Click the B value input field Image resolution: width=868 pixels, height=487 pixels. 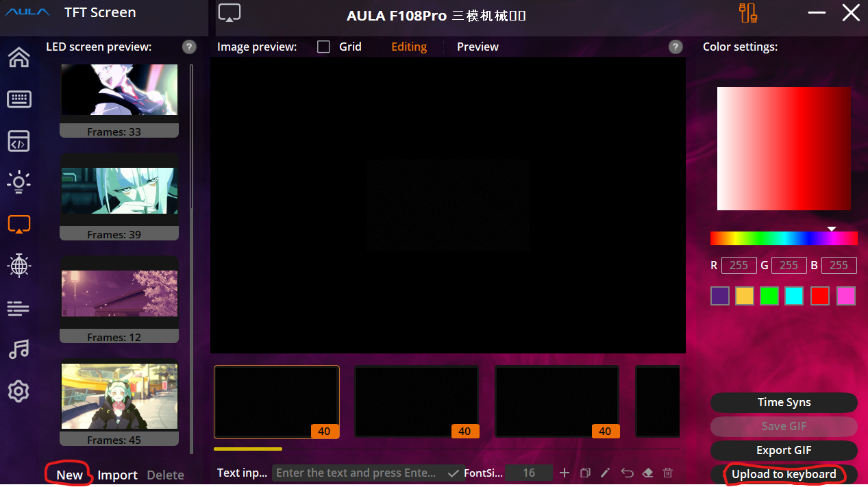(x=839, y=265)
